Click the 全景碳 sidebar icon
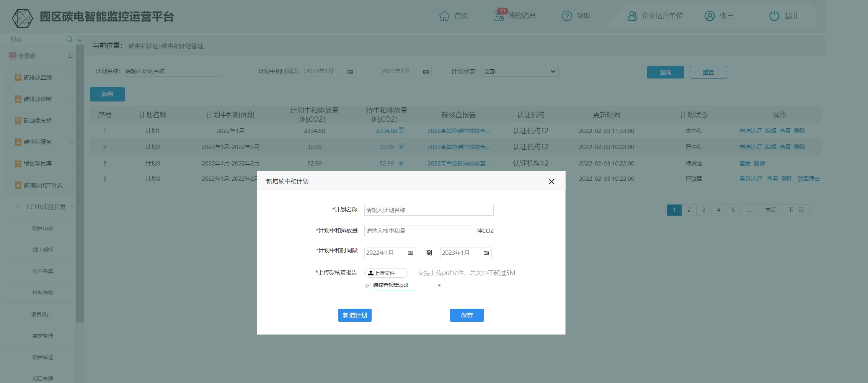 (x=13, y=56)
